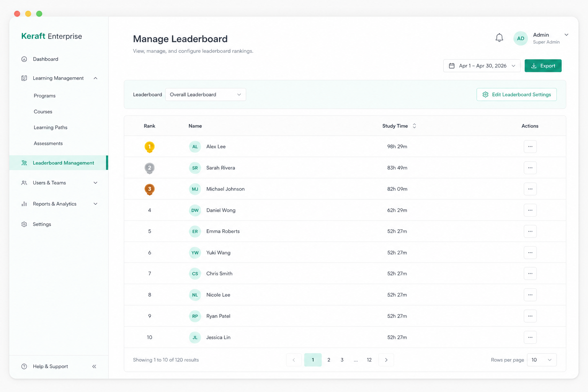The width and height of the screenshot is (588, 392).
Task: Open Assessments in the sidebar
Action: coord(48,144)
